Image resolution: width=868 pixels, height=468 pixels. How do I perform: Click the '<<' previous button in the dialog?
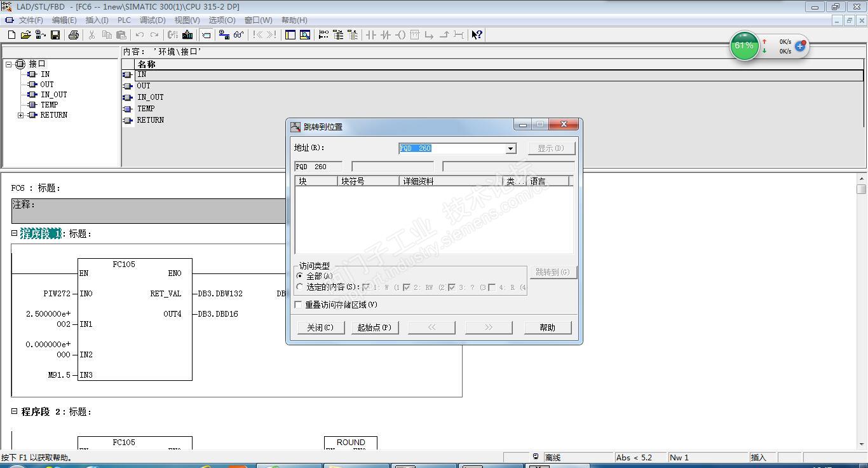tap(431, 327)
